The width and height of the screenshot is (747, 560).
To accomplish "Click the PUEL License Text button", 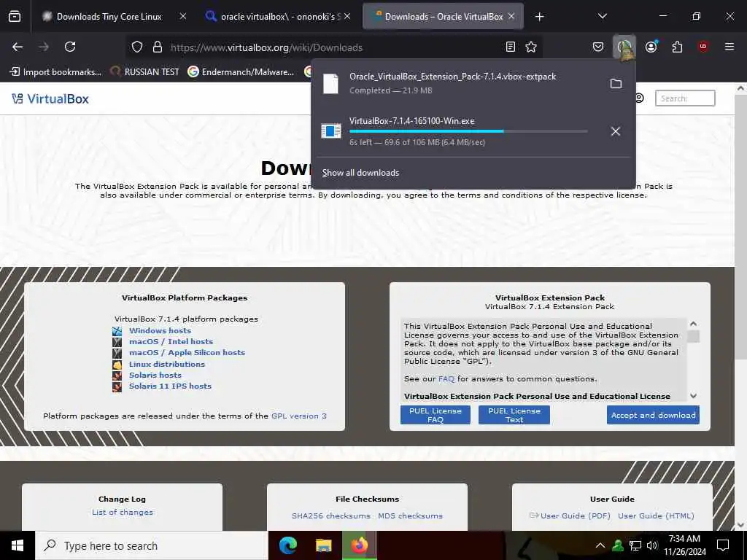I will click(514, 415).
